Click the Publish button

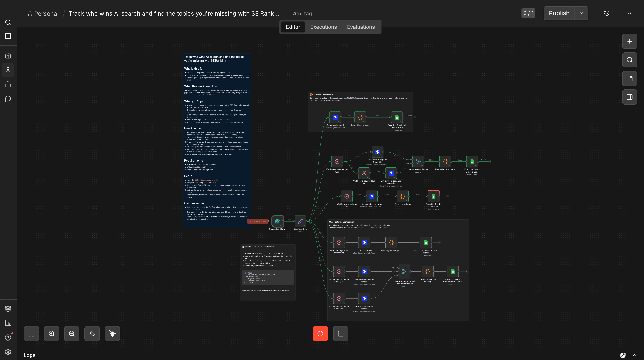pyautogui.click(x=559, y=13)
